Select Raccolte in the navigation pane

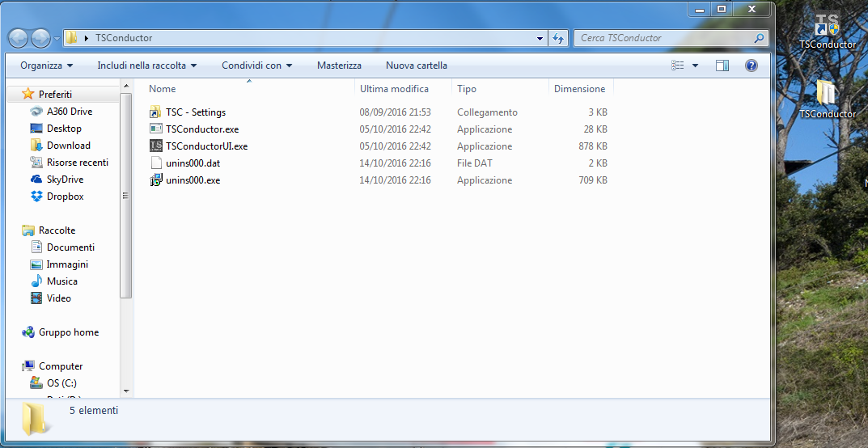(x=57, y=230)
